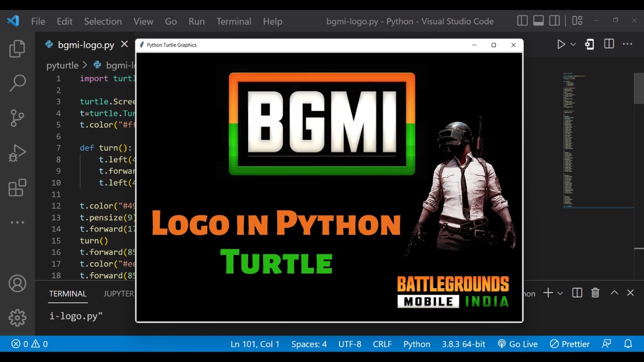The image size is (644, 362).
Task: Select the bgmi-logo.py editor tab
Action: (85, 45)
